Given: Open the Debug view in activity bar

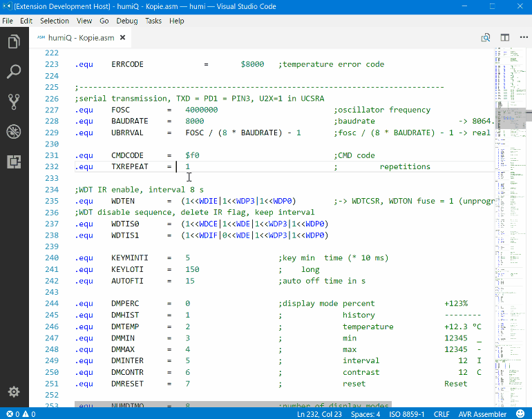Looking at the screenshot, I should tap(14, 132).
